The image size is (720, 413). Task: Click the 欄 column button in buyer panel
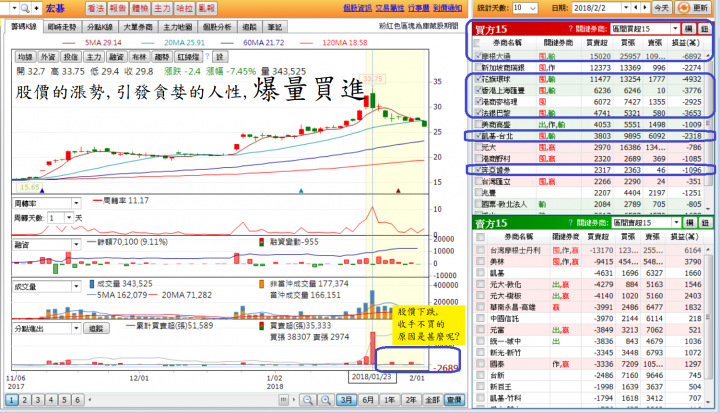(x=688, y=29)
